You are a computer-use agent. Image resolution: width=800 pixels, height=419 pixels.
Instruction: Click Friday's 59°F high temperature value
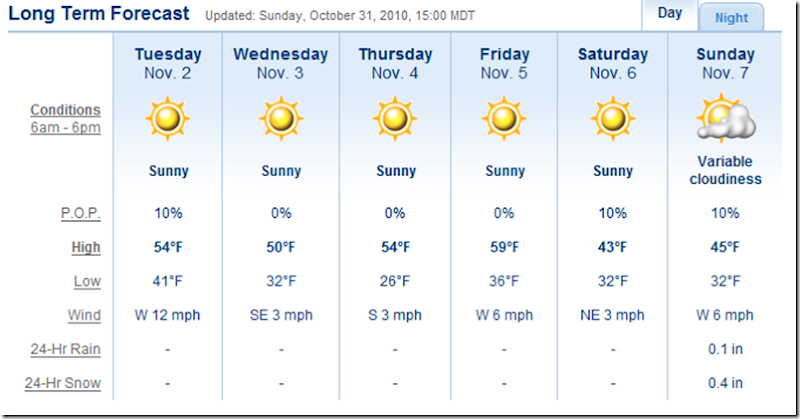point(505,247)
